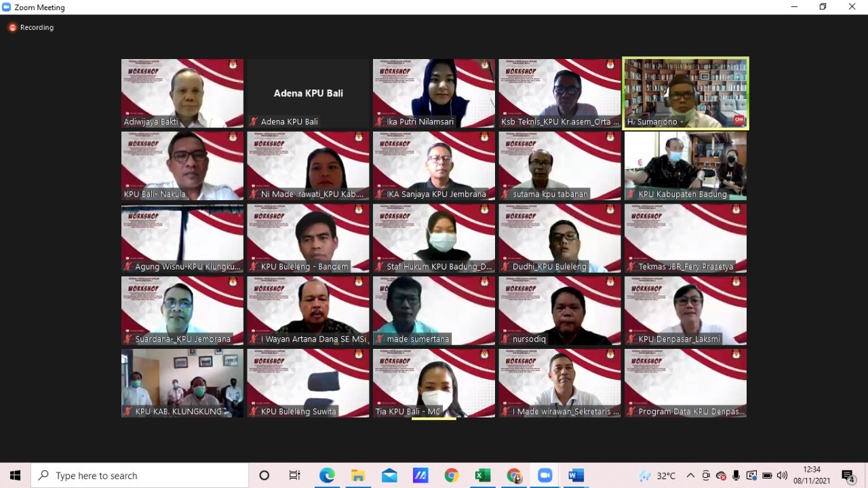Switch to Excel in the taskbar

pyautogui.click(x=483, y=476)
